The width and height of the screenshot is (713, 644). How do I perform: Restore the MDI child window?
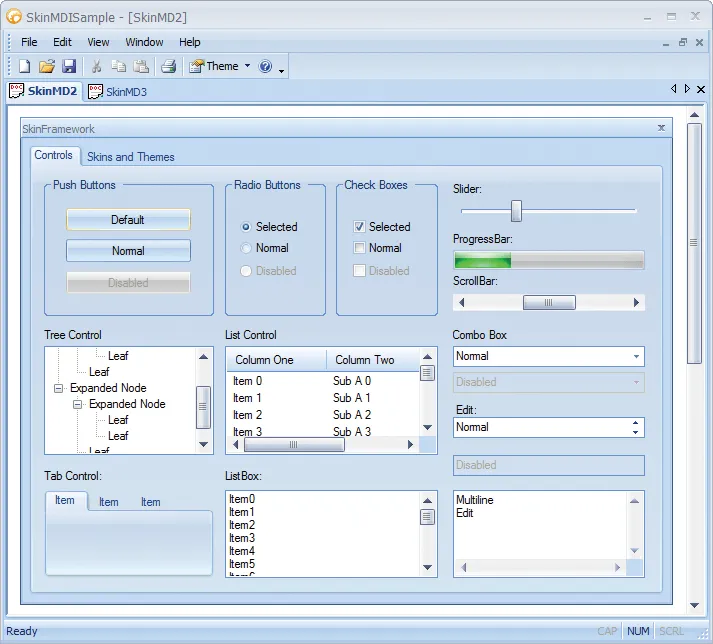click(x=683, y=42)
